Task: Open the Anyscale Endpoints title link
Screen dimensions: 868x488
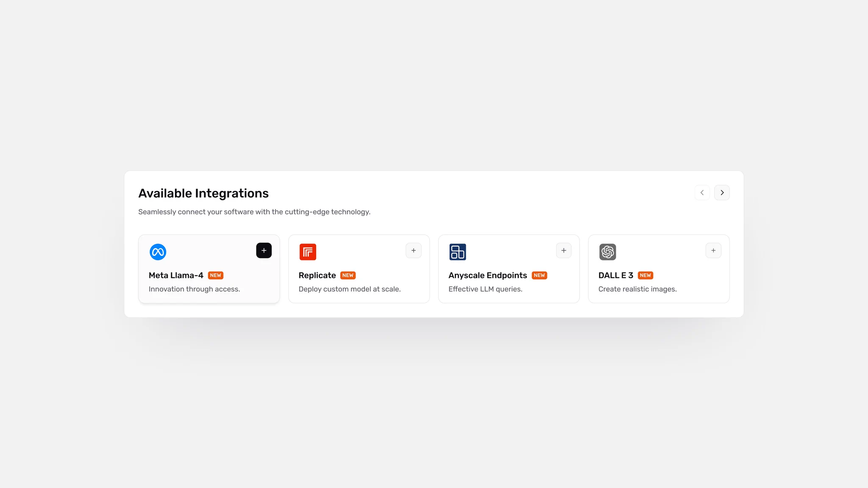Action: pos(488,275)
